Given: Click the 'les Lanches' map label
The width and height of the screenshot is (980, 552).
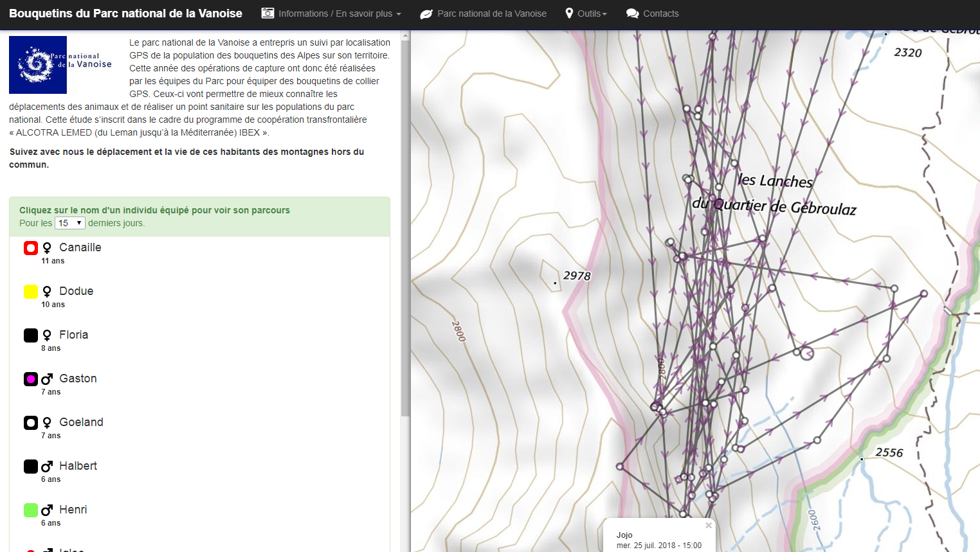Looking at the screenshot, I should pyautogui.click(x=775, y=181).
